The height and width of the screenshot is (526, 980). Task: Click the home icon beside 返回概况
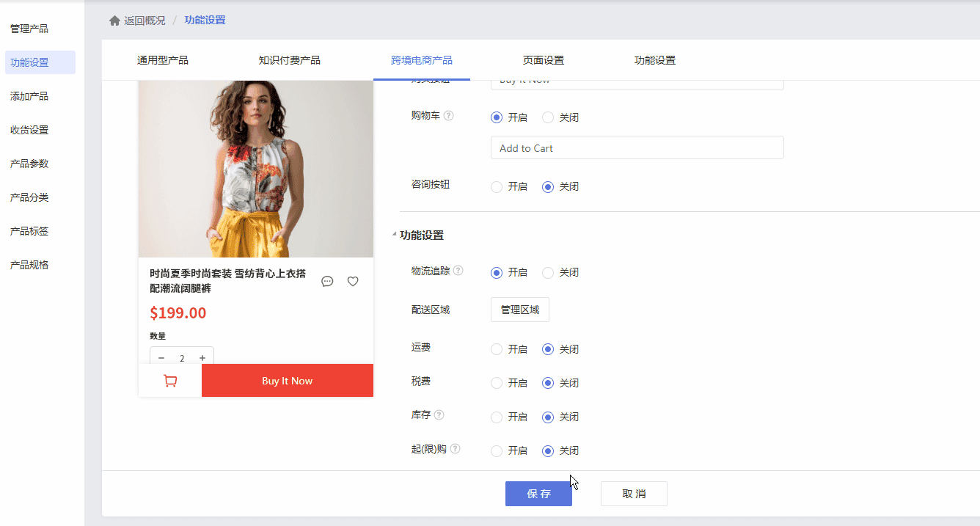click(x=114, y=21)
